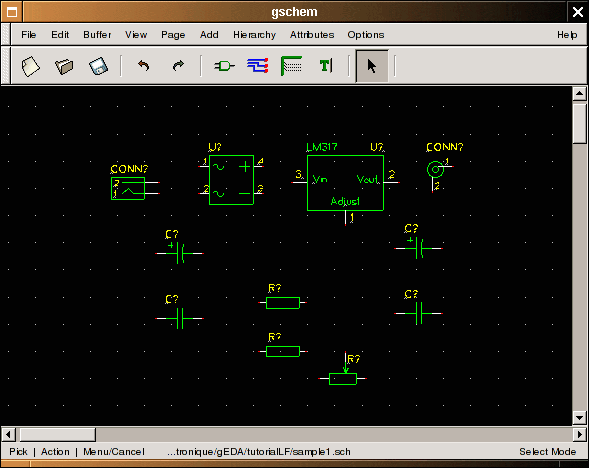Expand the Add menu

coord(209,35)
